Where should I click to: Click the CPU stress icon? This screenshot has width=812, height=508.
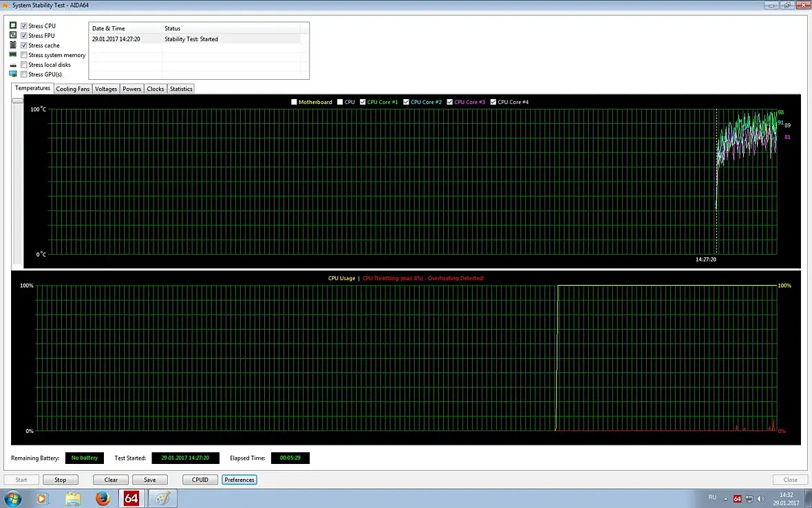tap(13, 25)
